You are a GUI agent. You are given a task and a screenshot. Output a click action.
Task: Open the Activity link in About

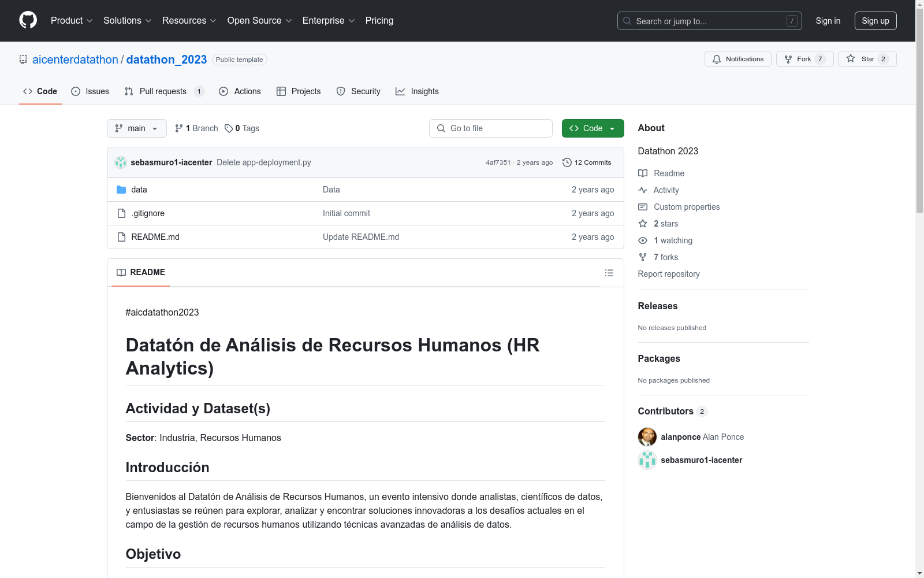658,190
